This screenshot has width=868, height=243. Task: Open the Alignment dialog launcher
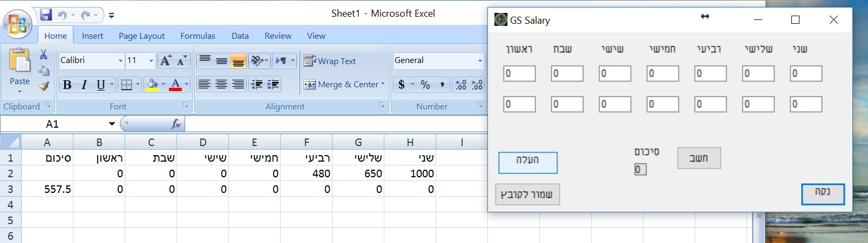click(382, 106)
